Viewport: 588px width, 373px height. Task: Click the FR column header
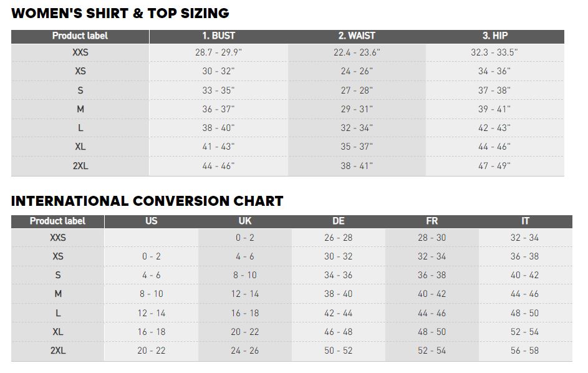[x=431, y=221]
